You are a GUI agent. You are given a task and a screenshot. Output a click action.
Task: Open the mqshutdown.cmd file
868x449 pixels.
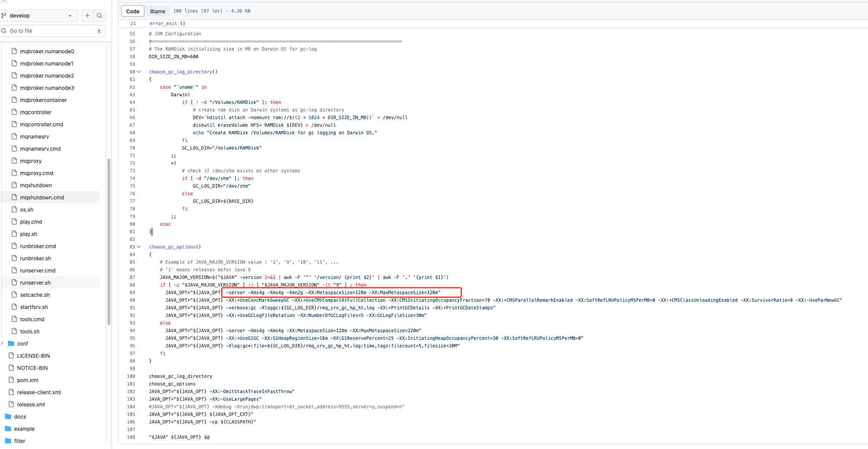[x=42, y=197]
